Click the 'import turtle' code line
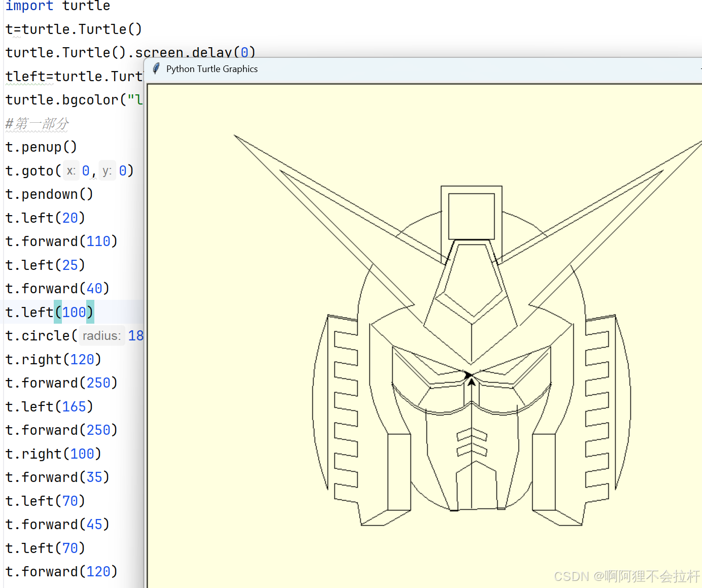Image resolution: width=702 pixels, height=588 pixels. (58, 6)
